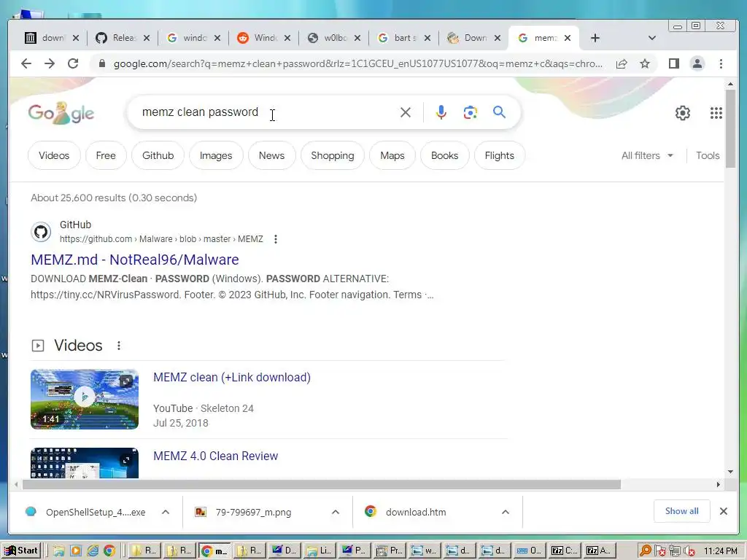Start a voice search
The height and width of the screenshot is (560, 747).
click(x=441, y=112)
